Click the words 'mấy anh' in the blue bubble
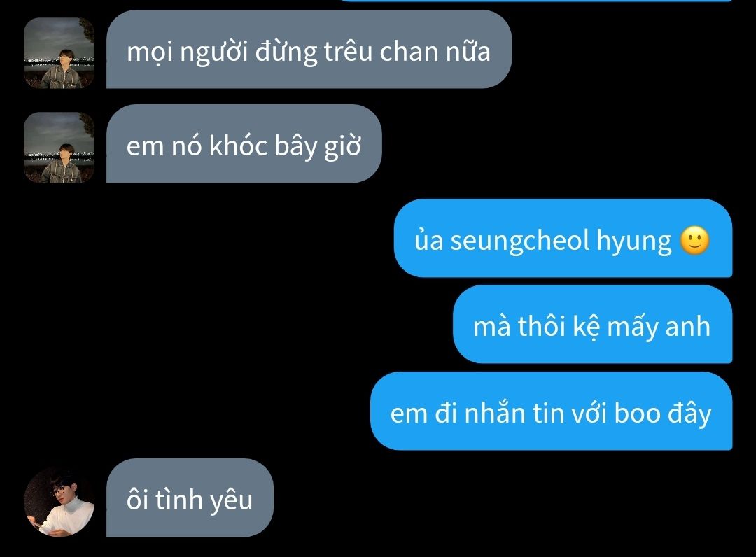Screen dimensions: 756x557 tap(659, 327)
